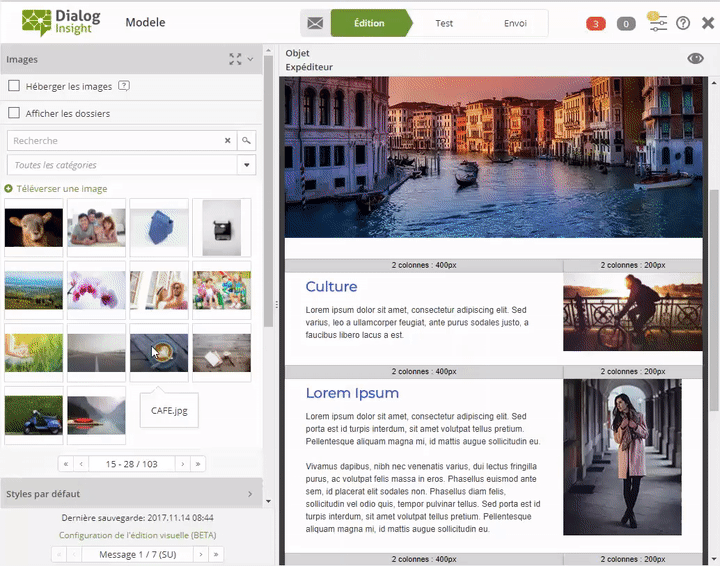Click the Lorem Ipsum heading
The image size is (720, 566).
coord(352,393)
